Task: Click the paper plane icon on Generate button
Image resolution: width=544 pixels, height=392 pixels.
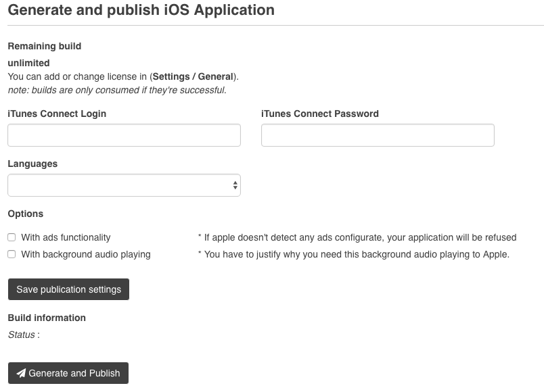Action: pyautogui.click(x=22, y=373)
